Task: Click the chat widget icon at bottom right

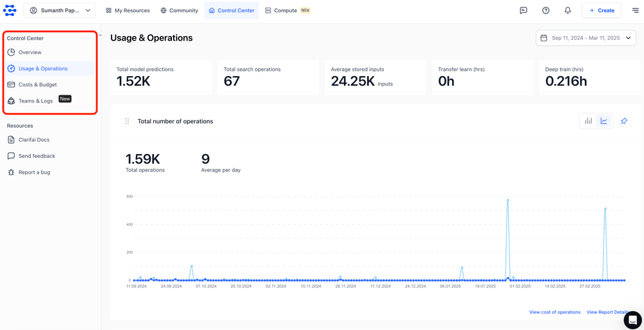Action: click(632, 320)
